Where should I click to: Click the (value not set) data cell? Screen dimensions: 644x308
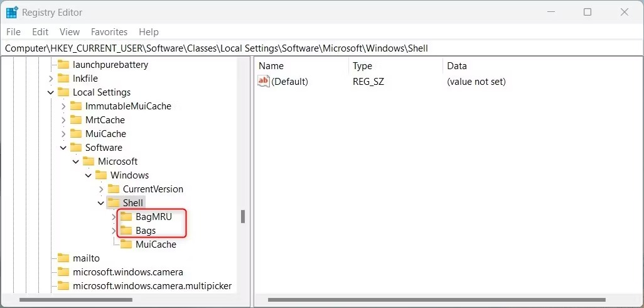(x=476, y=82)
